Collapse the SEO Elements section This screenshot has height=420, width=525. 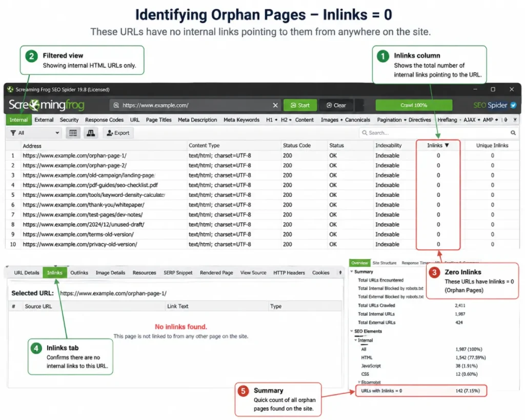coord(352,331)
